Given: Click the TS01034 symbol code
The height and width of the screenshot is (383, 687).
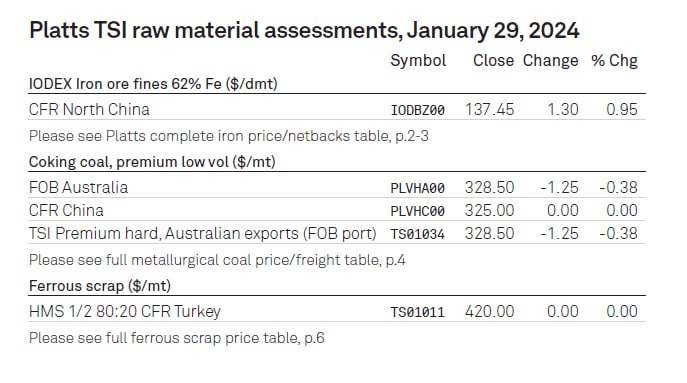Looking at the screenshot, I should coord(418,234).
